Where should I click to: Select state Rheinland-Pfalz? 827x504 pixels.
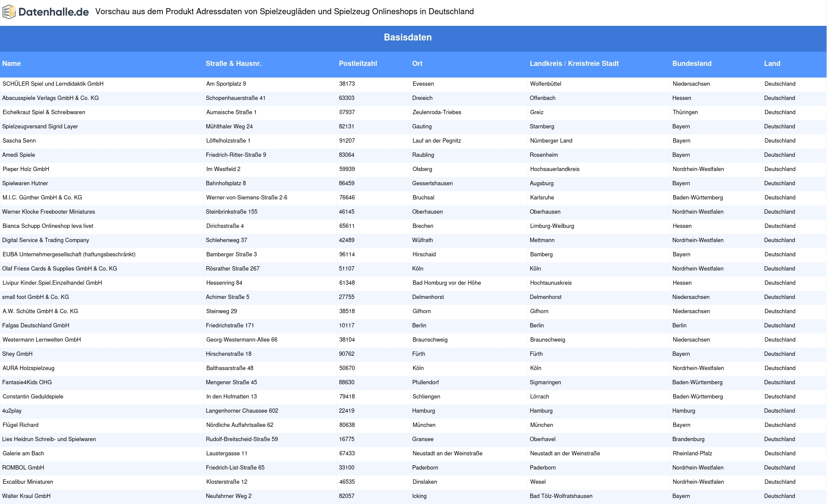pos(693,454)
